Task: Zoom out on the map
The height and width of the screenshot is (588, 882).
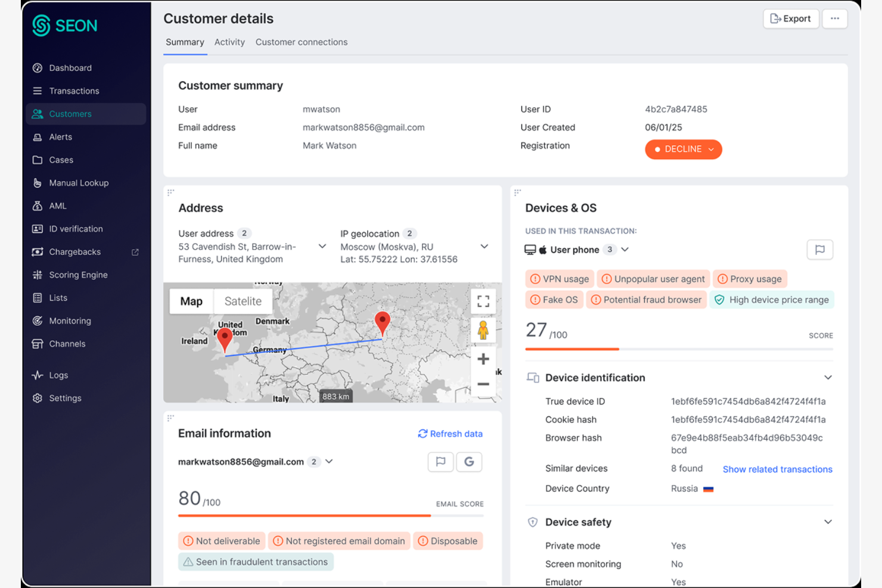Action: 483,384
